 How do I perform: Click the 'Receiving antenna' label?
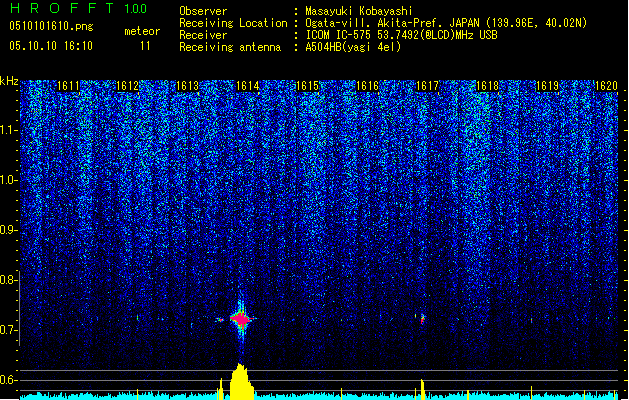click(x=230, y=47)
